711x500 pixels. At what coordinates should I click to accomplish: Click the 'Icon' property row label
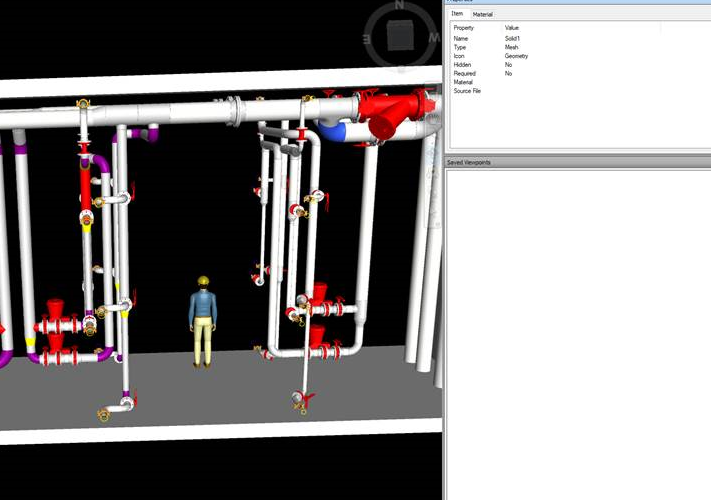[459, 56]
